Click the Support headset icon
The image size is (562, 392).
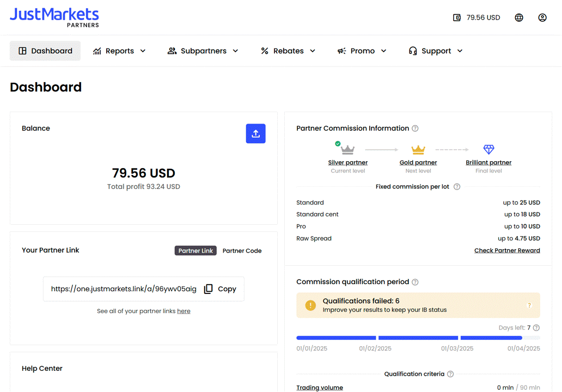pyautogui.click(x=413, y=51)
